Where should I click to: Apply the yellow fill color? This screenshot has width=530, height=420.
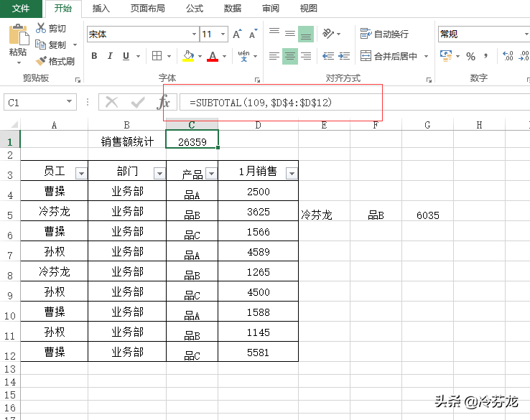pos(188,56)
